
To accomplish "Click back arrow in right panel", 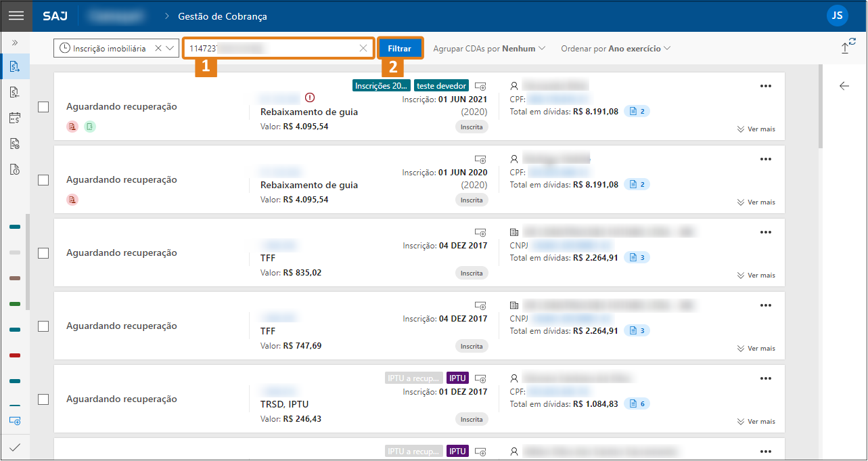I will [844, 86].
